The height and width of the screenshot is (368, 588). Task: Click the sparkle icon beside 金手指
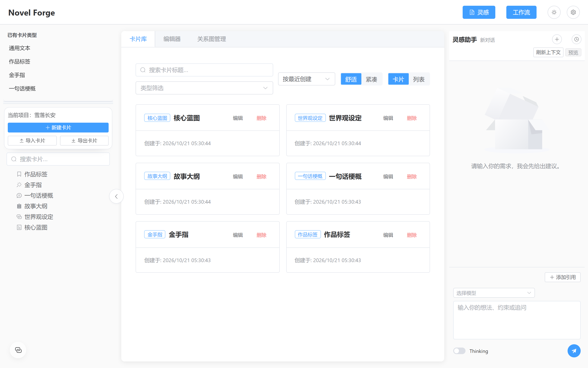pyautogui.click(x=19, y=185)
